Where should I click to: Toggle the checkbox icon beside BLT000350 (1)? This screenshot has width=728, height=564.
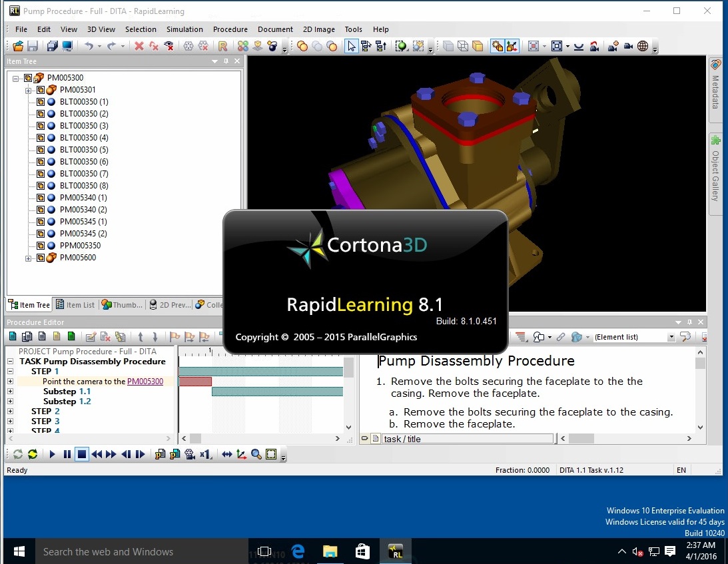[x=41, y=102]
